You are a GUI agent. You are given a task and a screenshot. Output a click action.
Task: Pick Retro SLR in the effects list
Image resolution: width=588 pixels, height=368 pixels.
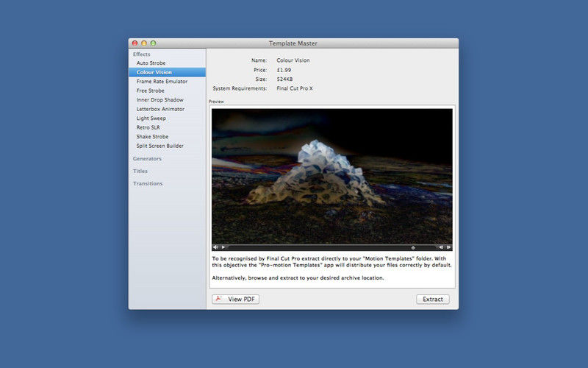point(149,127)
